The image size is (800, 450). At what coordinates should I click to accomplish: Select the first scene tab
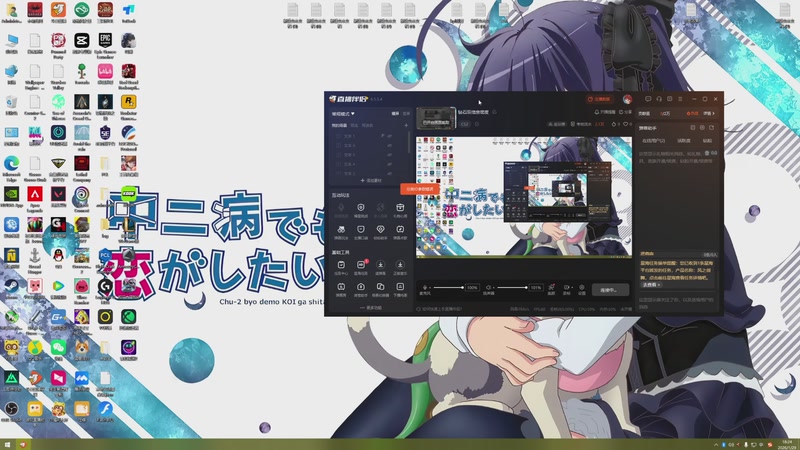pos(339,126)
